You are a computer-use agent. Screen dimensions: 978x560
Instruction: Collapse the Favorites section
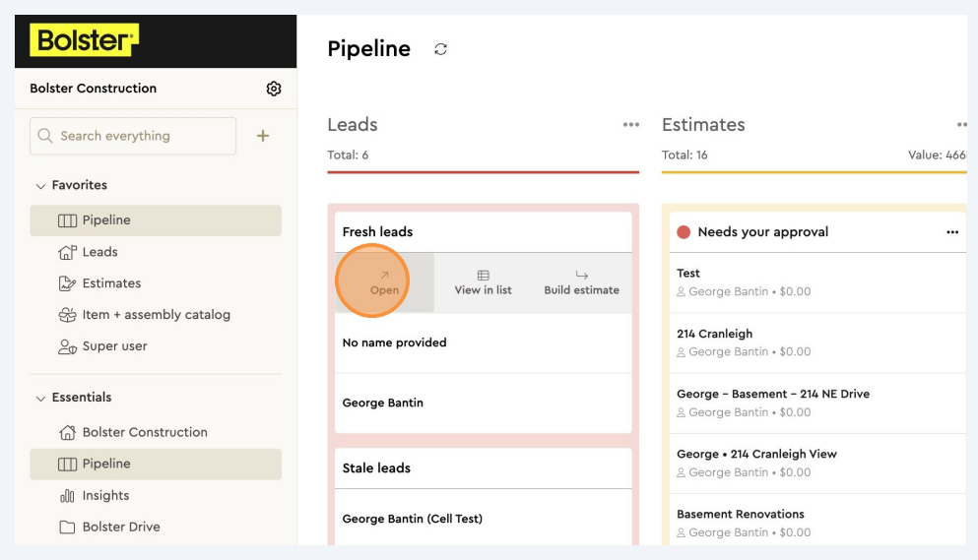coord(41,185)
